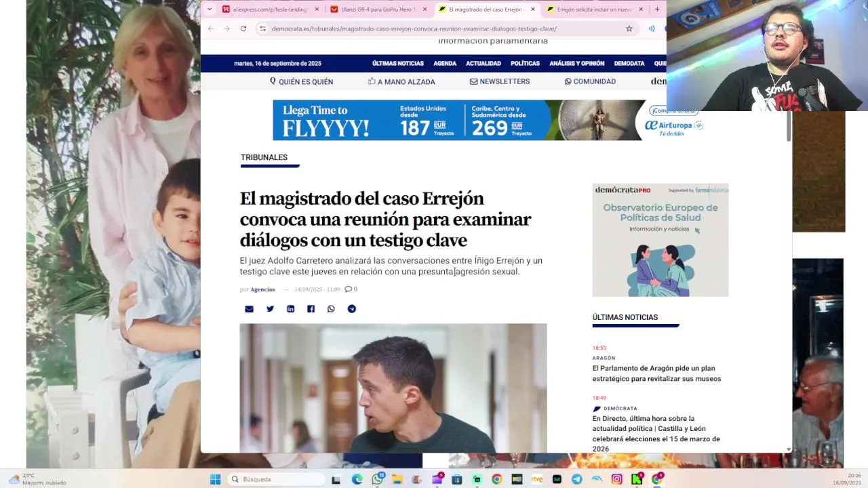This screenshot has height=488, width=868.
Task: Share article on Twitter
Action: [x=270, y=309]
